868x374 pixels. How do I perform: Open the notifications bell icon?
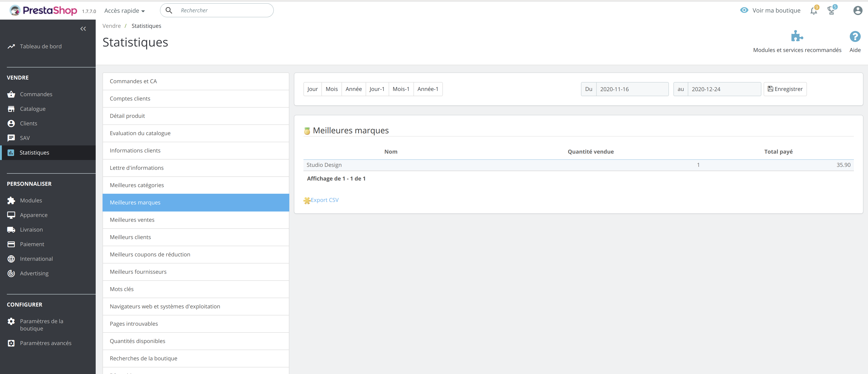pos(813,11)
